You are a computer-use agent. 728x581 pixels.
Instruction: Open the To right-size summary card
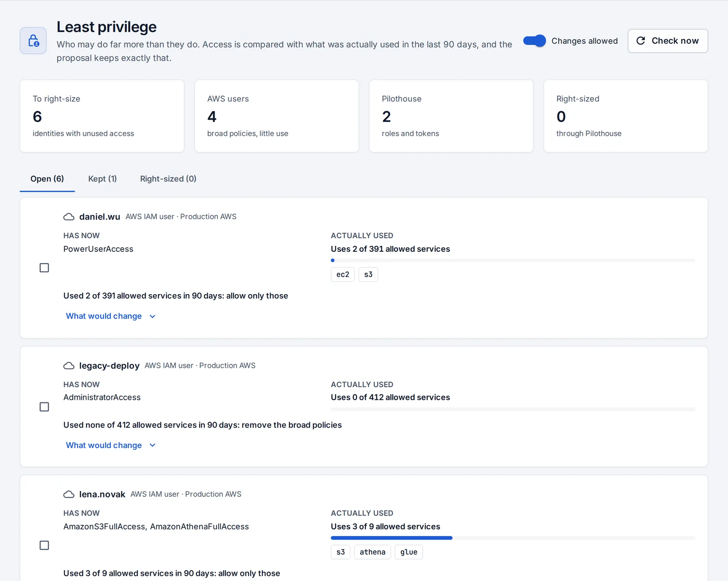pos(102,116)
